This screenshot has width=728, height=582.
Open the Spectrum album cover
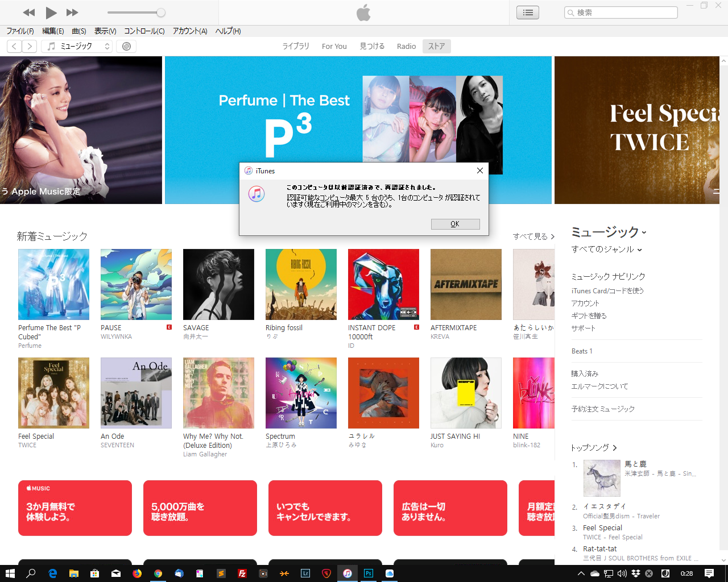[x=301, y=393]
